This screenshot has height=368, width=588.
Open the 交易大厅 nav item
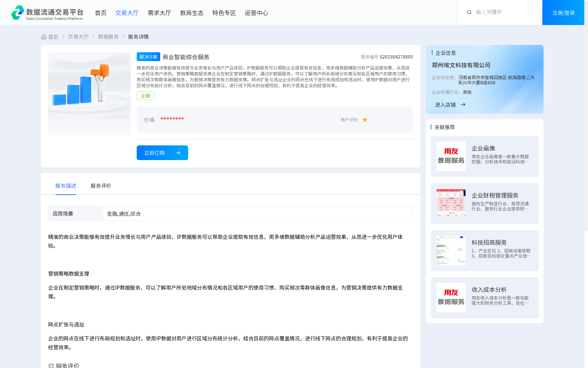tap(127, 13)
